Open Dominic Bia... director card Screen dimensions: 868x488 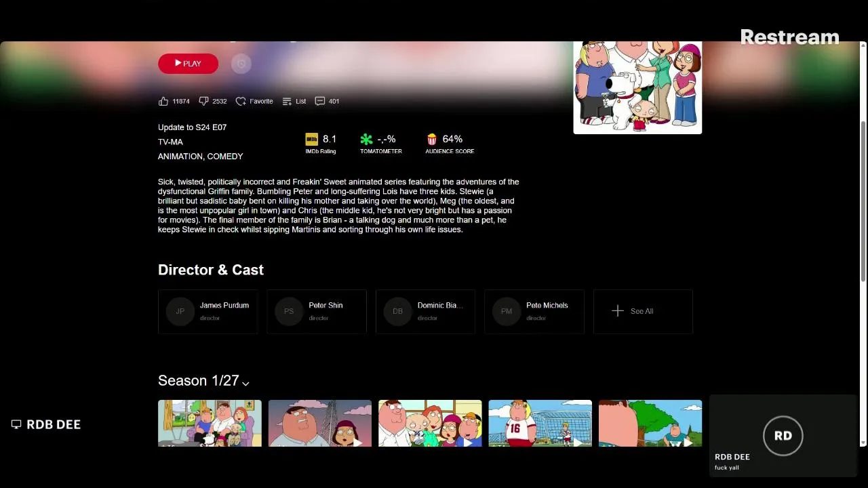(425, 311)
